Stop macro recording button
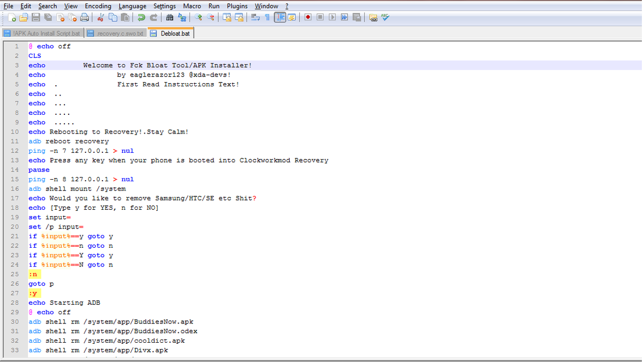The image size is (644, 362). click(x=320, y=17)
